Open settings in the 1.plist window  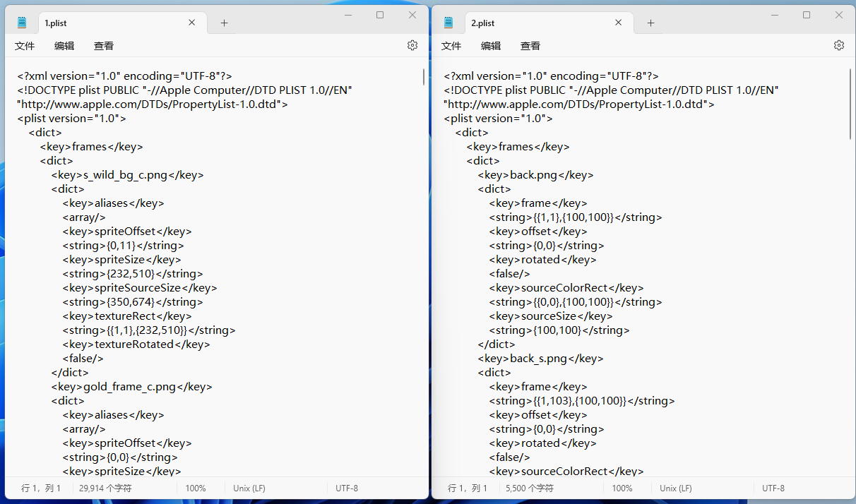412,44
